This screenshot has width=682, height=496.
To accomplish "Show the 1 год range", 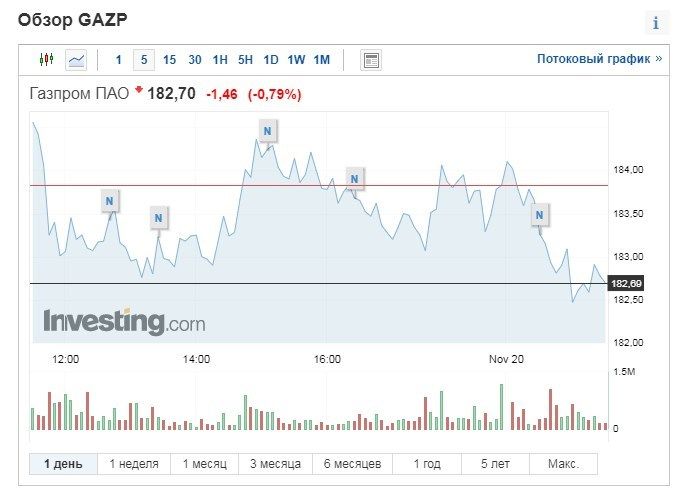I will (427, 464).
